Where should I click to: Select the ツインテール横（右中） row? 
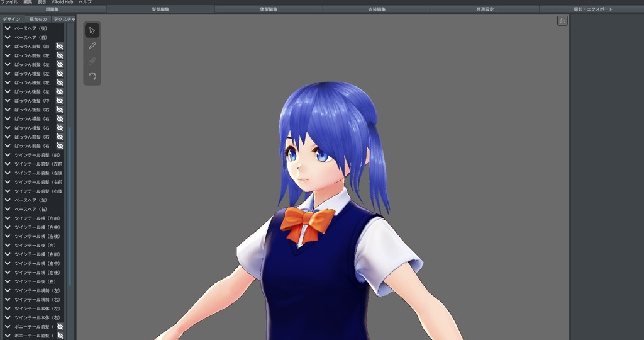(33, 264)
